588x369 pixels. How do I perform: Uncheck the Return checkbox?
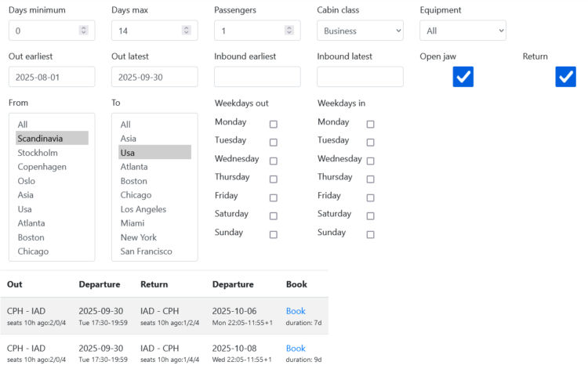(x=566, y=77)
